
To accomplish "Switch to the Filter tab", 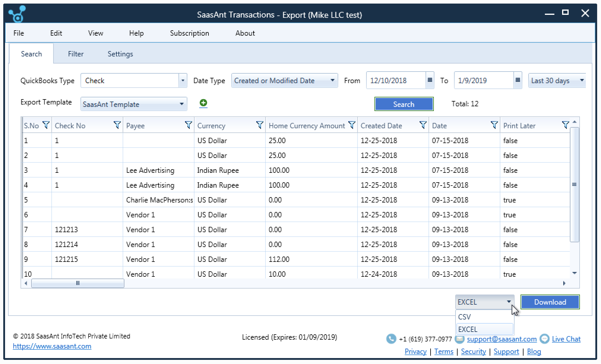I will click(x=75, y=54).
